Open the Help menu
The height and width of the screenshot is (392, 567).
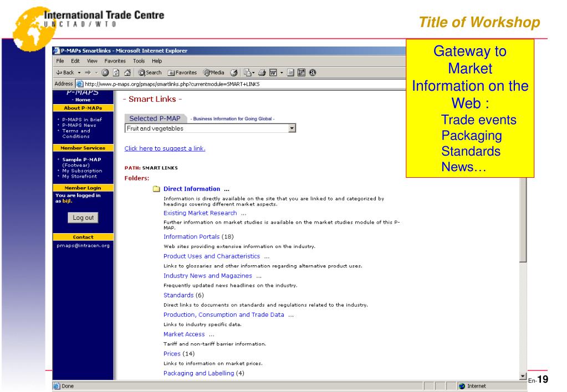[x=157, y=61]
